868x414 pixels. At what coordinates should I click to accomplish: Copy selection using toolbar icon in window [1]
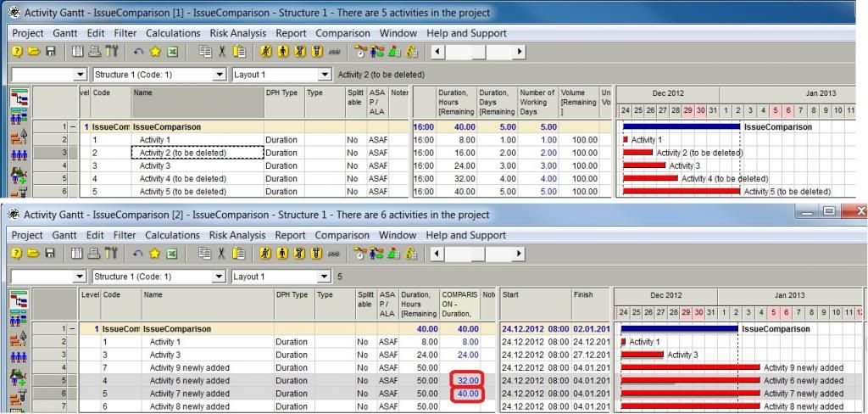coord(205,52)
